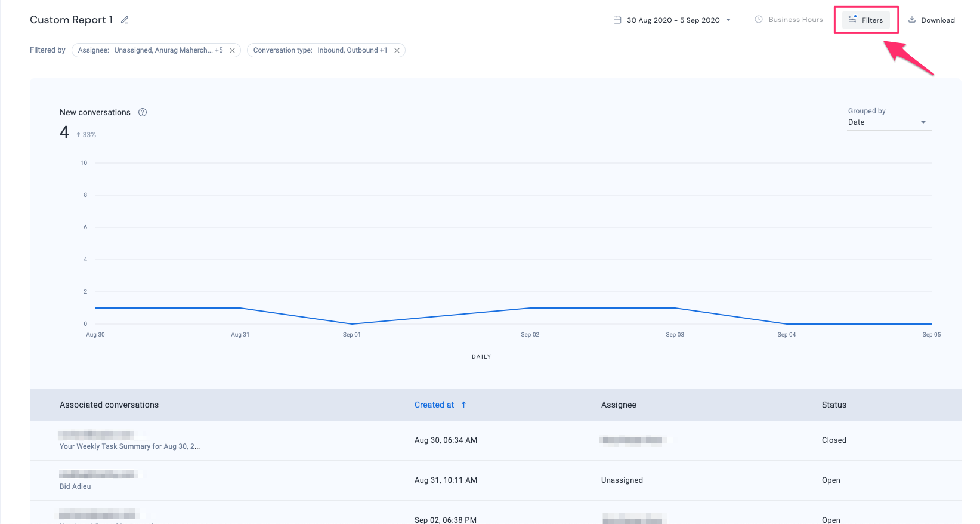Click the calendar icon beside date range
This screenshot has height=524, width=980.
click(617, 20)
